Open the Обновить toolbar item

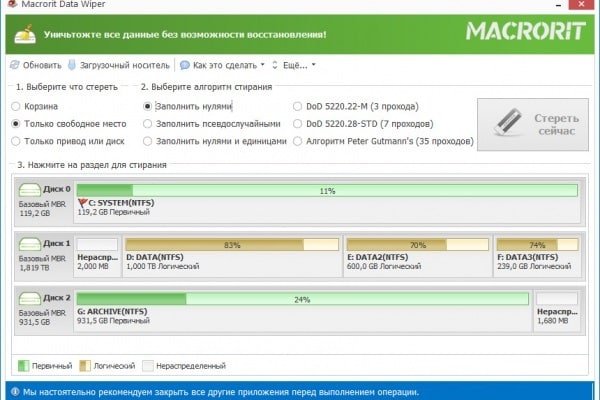(36, 65)
